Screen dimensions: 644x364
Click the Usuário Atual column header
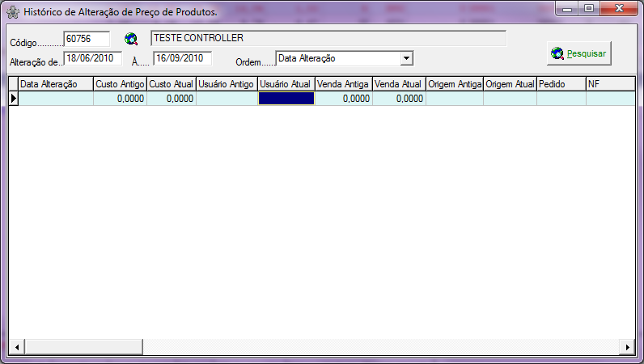coord(286,84)
